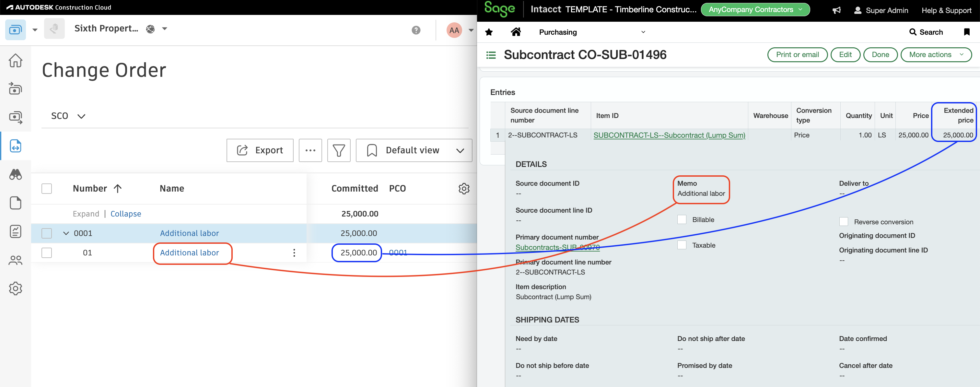Open the Home icon in Autodesk sidebar
980x387 pixels.
tap(15, 61)
